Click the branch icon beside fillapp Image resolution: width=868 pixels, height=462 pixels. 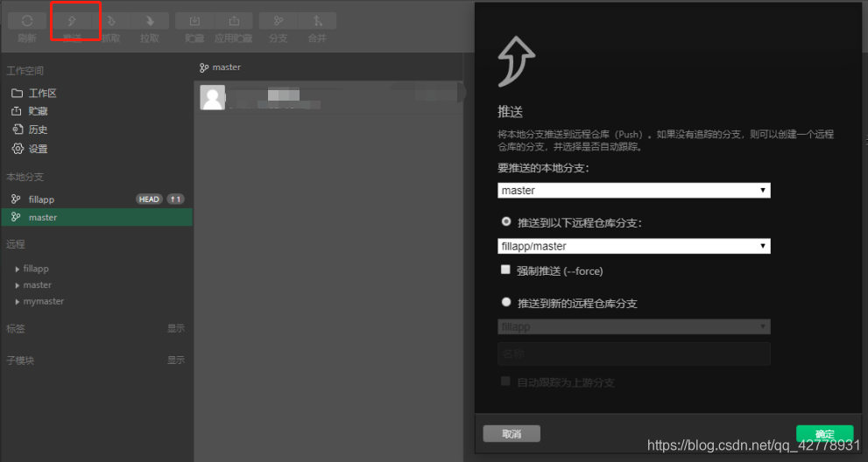pos(16,199)
